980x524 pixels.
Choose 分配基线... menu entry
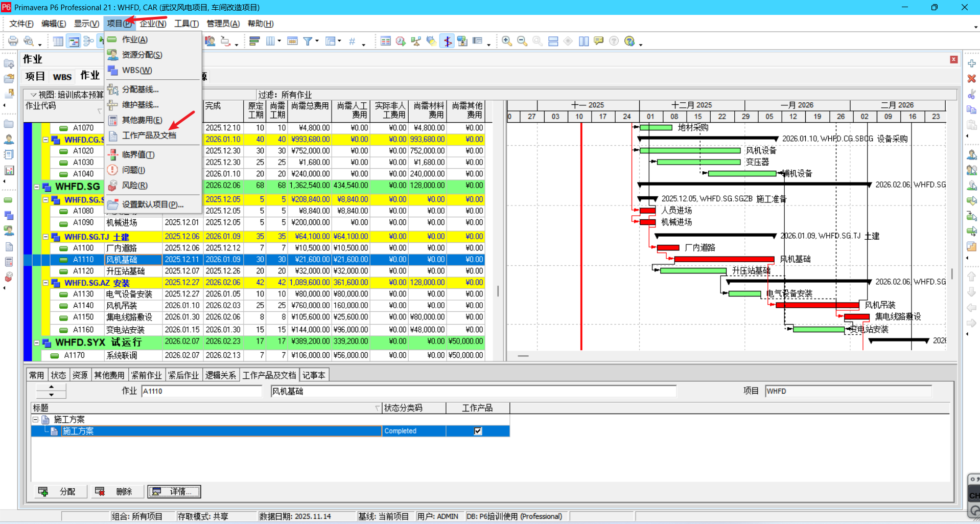click(x=141, y=89)
